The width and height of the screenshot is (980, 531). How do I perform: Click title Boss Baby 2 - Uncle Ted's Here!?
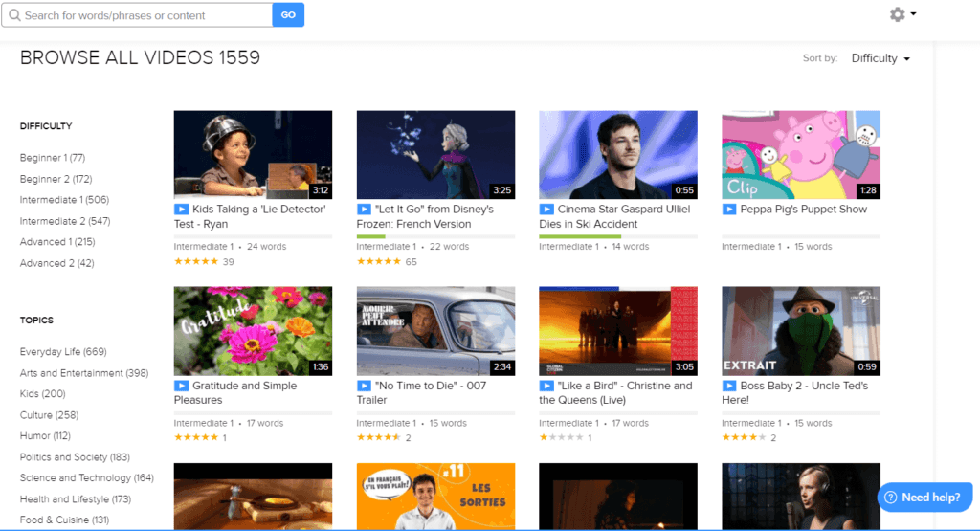click(795, 393)
